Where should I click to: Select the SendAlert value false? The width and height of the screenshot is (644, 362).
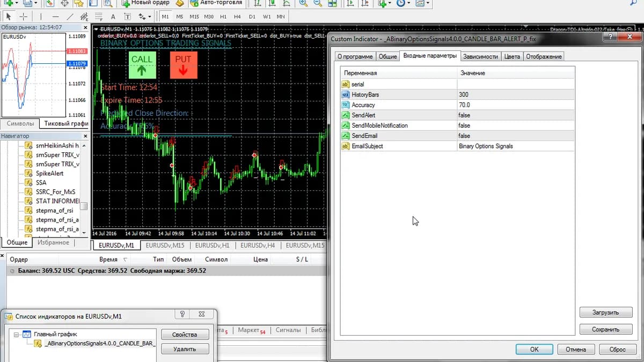(x=516, y=115)
